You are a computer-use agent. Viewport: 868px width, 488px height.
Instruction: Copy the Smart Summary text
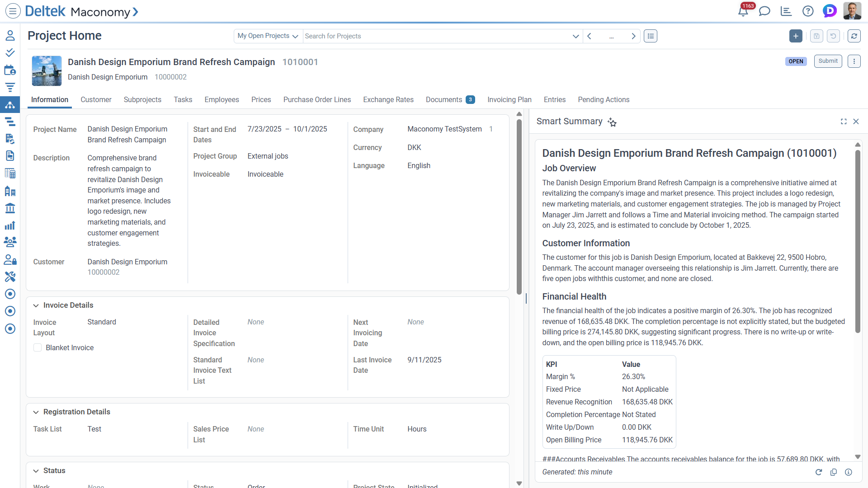[834, 472]
